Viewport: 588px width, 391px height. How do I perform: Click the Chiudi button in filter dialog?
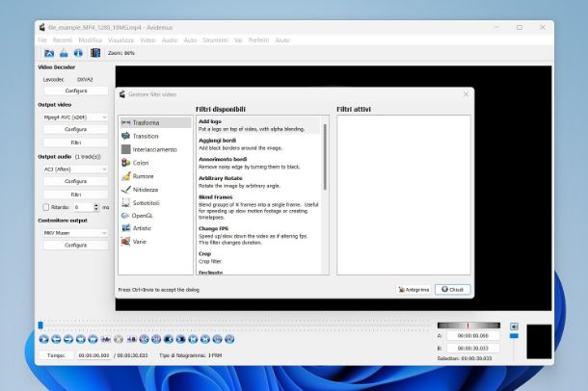(453, 290)
